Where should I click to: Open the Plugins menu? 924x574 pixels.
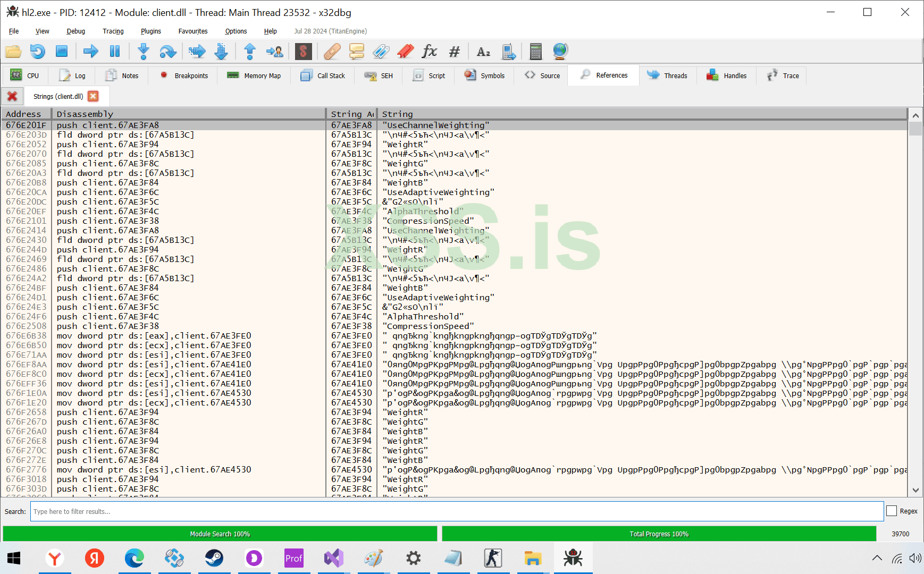[x=150, y=31]
